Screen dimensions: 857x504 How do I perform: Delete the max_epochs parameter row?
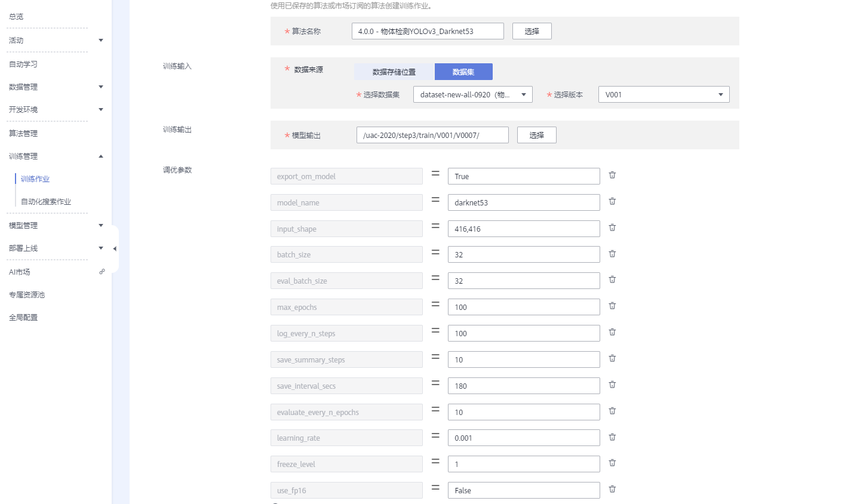612,306
